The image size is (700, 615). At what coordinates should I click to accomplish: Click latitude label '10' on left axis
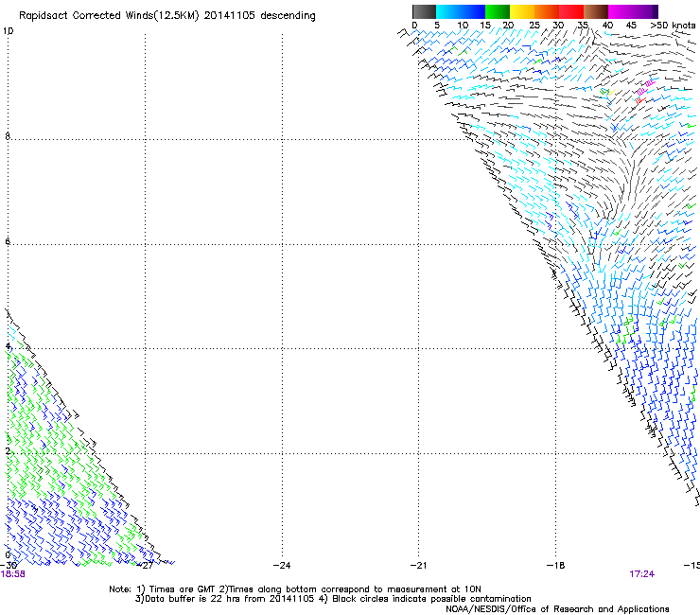tap(8, 31)
